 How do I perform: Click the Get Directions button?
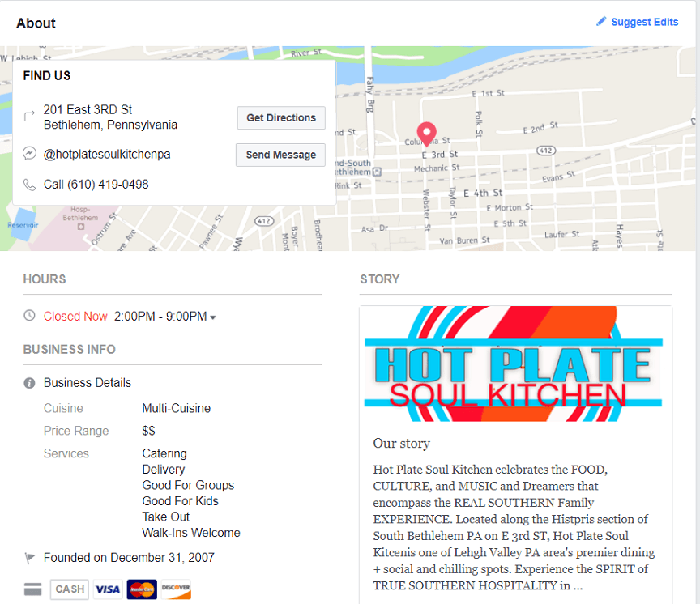click(281, 117)
